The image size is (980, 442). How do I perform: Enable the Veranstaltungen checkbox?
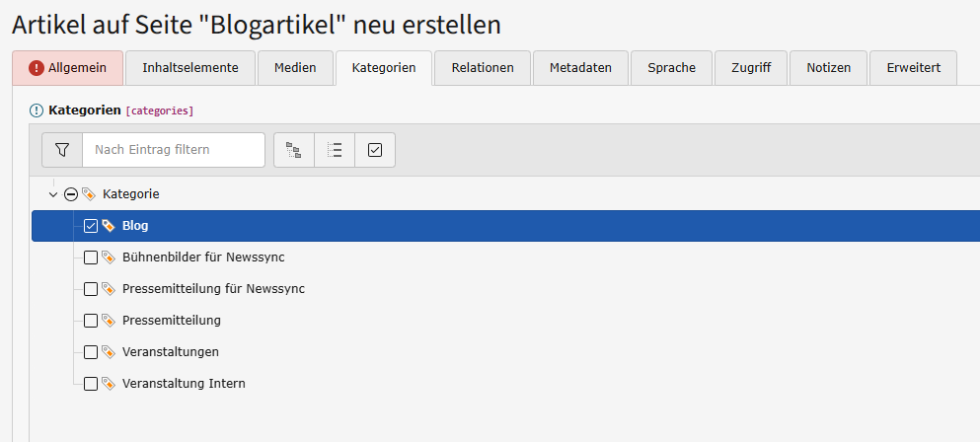91,352
